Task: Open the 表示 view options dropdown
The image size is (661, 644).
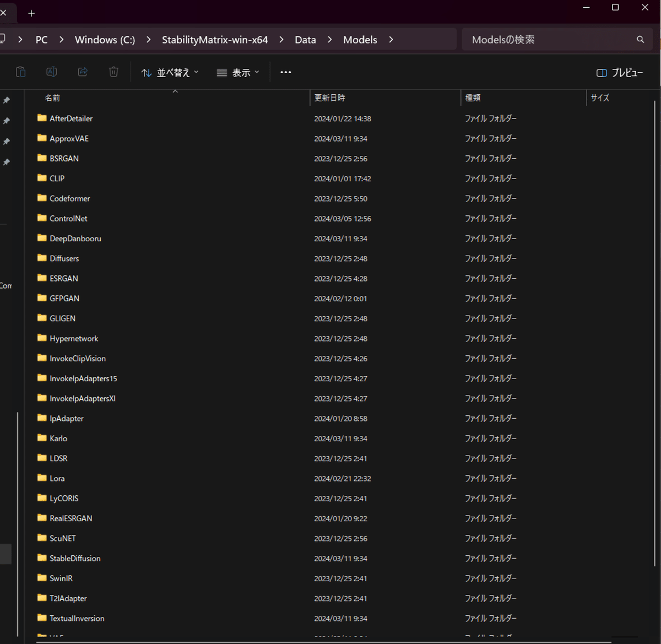Action: 237,72
